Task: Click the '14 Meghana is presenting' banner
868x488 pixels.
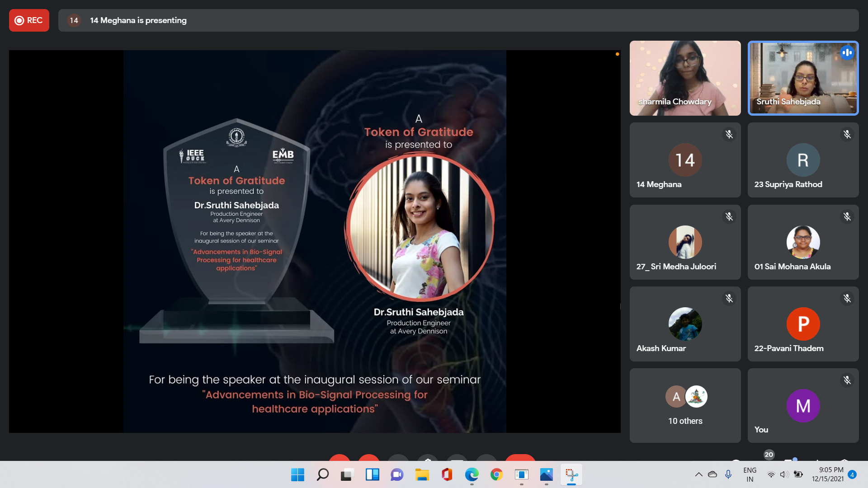Action: pyautogui.click(x=138, y=20)
